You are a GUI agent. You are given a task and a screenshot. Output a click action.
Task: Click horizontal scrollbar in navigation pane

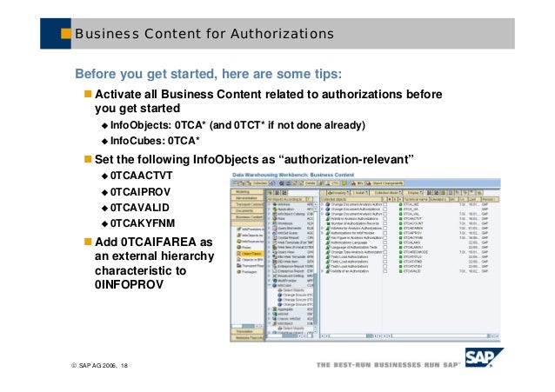coord(247,326)
